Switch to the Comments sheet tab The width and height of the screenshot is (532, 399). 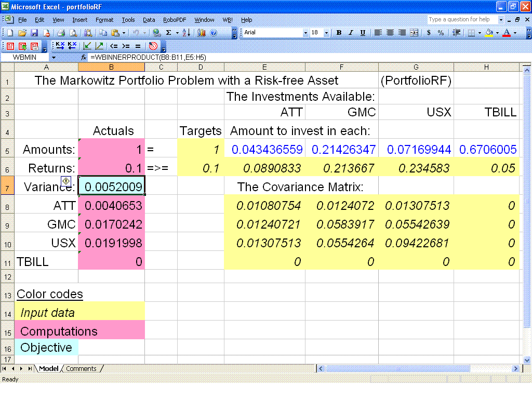tap(81, 368)
